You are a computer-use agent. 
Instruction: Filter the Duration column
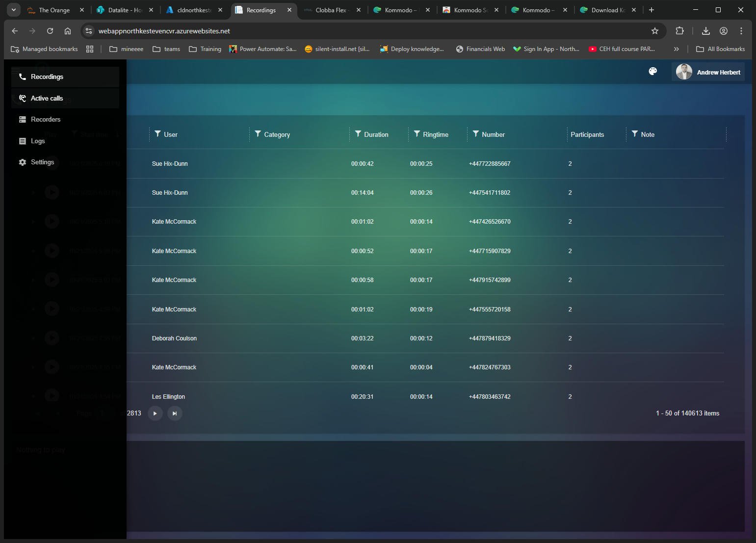(x=358, y=134)
